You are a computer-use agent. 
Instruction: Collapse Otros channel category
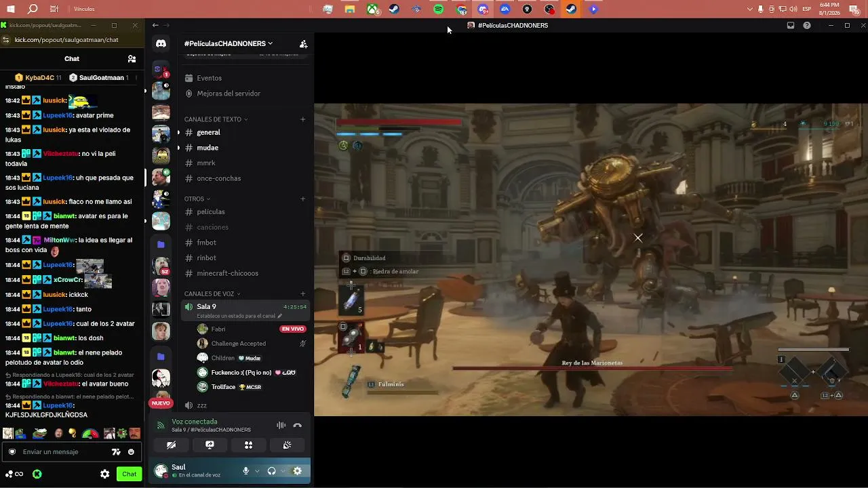tap(197, 199)
